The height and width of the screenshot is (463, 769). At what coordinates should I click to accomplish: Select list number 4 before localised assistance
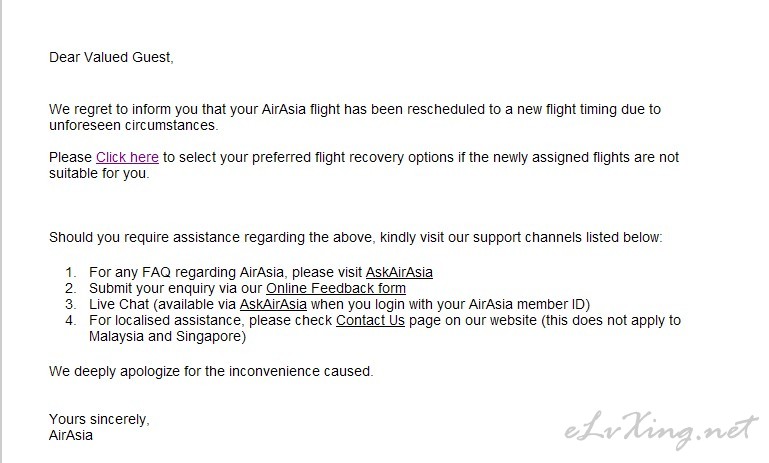(x=71, y=321)
